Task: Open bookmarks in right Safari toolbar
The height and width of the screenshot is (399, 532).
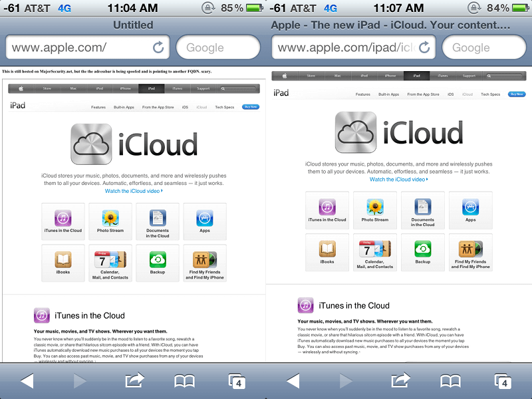Action: point(450,381)
